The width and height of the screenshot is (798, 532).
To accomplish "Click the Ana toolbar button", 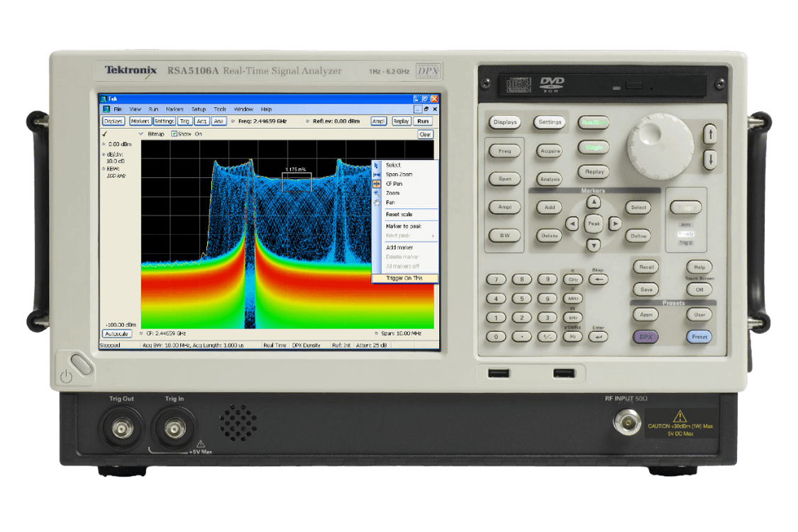I will [218, 121].
